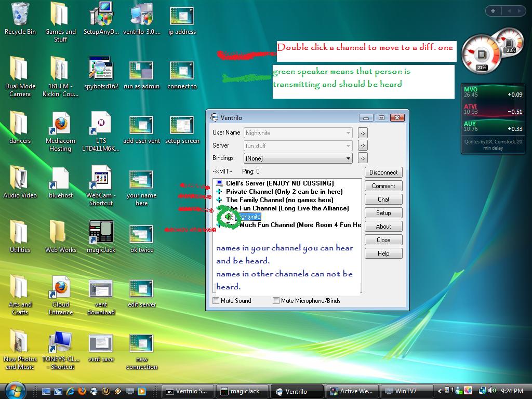Open the Chat window button

pos(383,199)
